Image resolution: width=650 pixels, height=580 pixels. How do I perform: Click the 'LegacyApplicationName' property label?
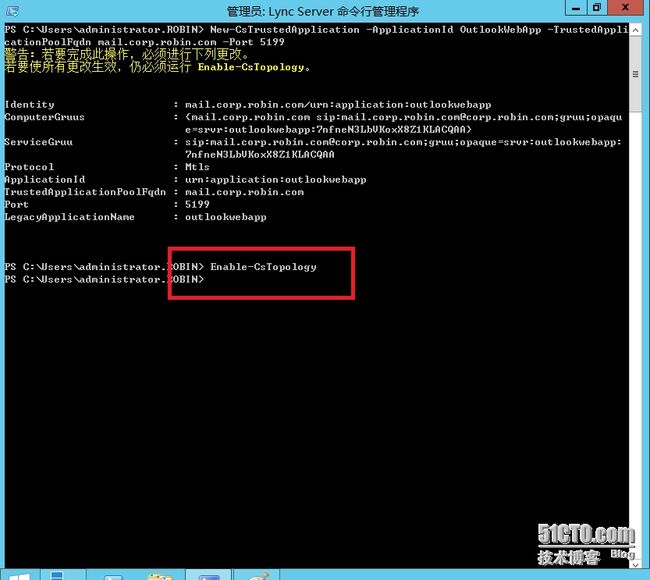coord(69,217)
